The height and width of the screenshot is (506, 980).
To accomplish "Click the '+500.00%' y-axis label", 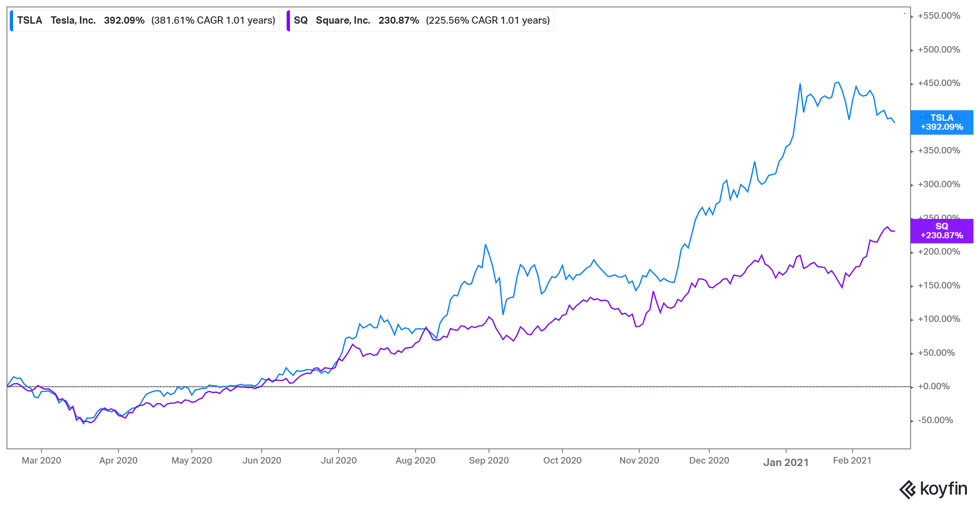I will coord(939,50).
